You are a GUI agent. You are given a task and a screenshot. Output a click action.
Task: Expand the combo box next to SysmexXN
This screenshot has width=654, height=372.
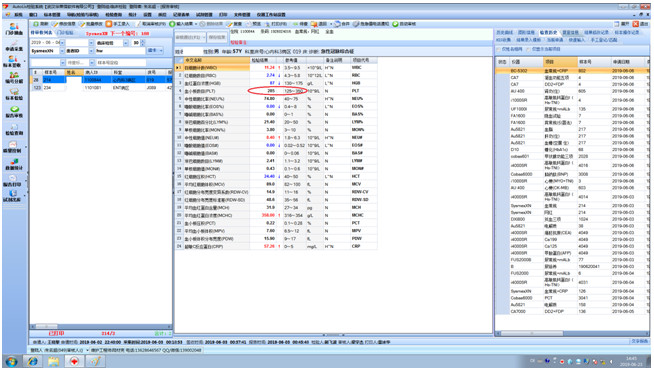[x=91, y=51]
